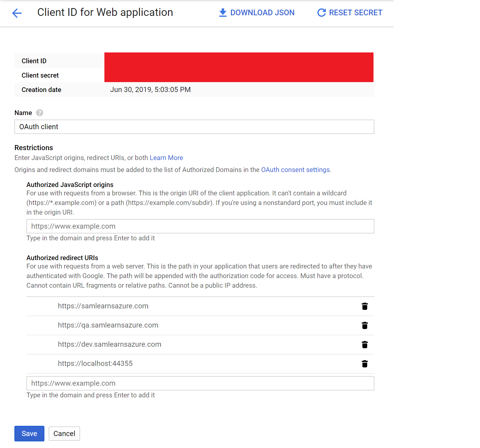Select the https://samlearnsazure.com URI entry
The width and height of the screenshot is (480, 448).
[x=103, y=306]
